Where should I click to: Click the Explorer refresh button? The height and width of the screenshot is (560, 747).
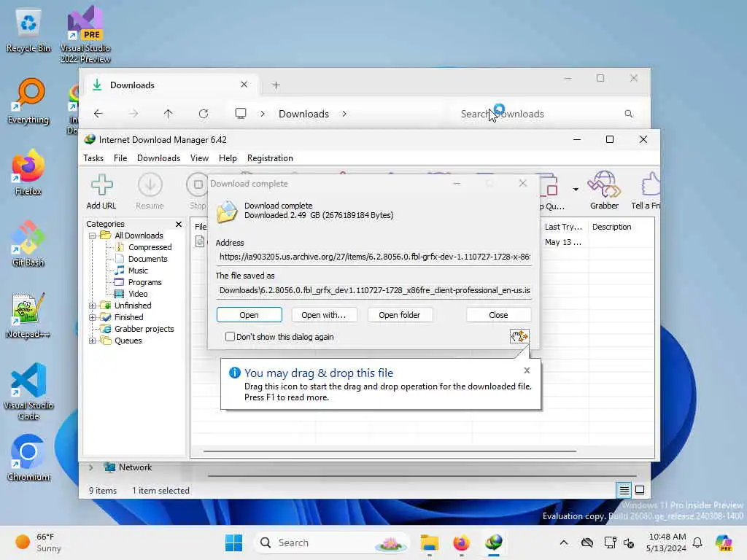point(204,114)
